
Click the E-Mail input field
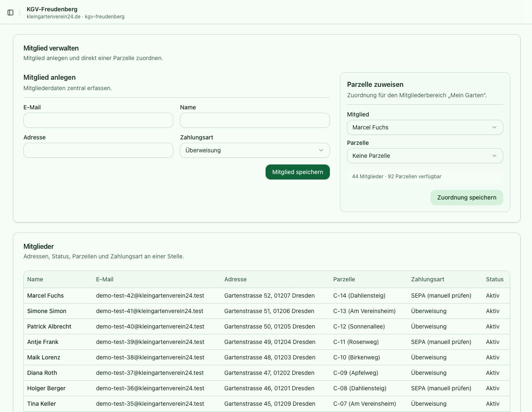click(98, 120)
